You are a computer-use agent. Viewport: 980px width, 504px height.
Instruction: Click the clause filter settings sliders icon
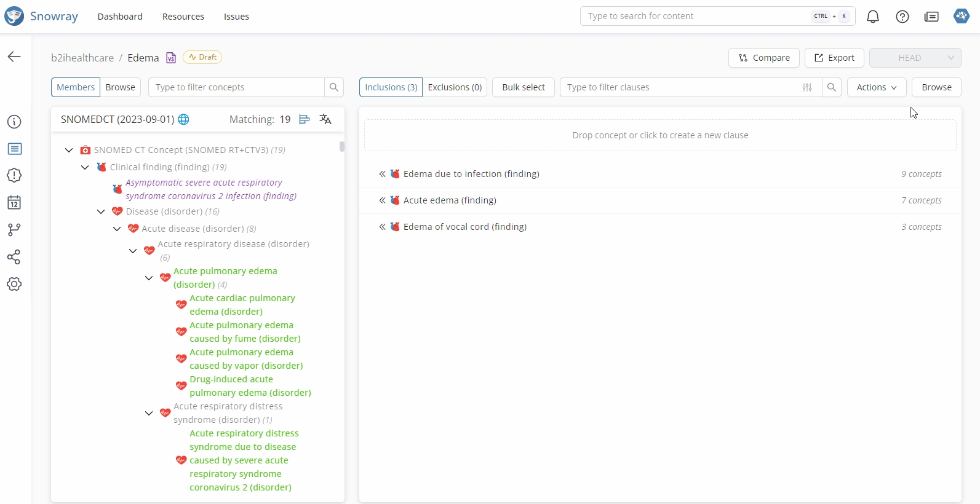coord(807,87)
